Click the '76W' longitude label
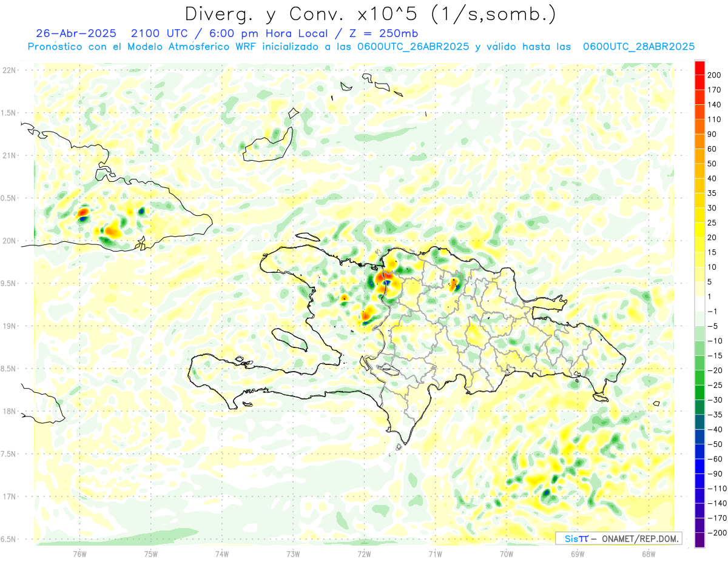 click(79, 554)
